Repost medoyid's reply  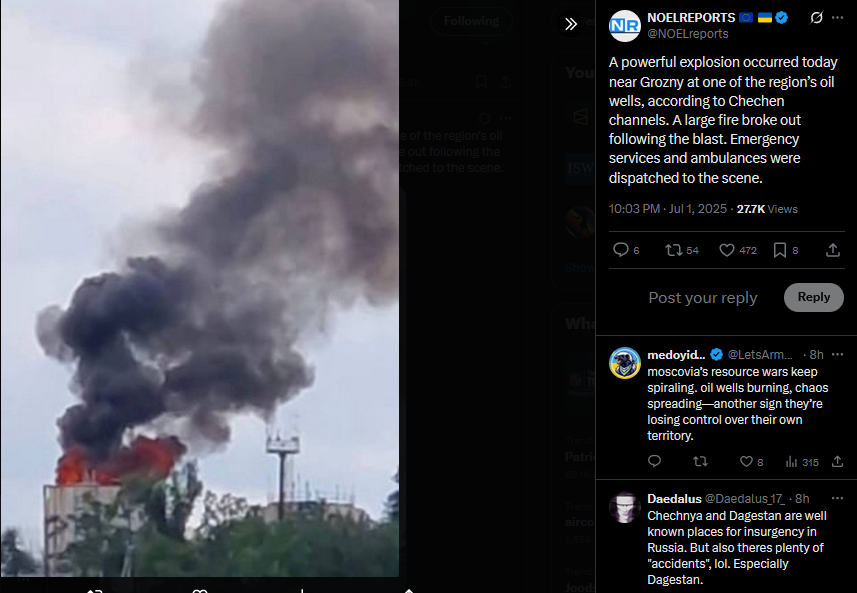point(700,462)
